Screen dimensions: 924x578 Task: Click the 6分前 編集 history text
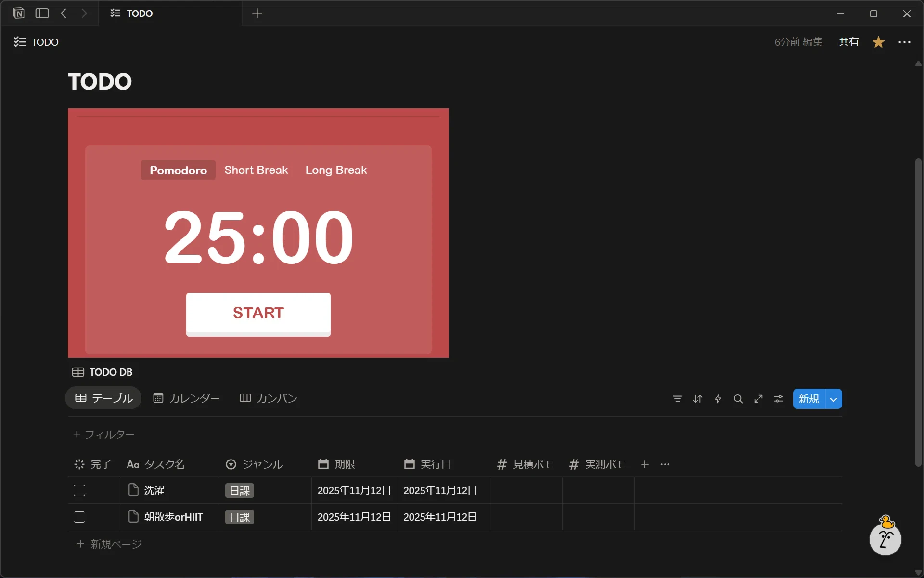tap(798, 42)
